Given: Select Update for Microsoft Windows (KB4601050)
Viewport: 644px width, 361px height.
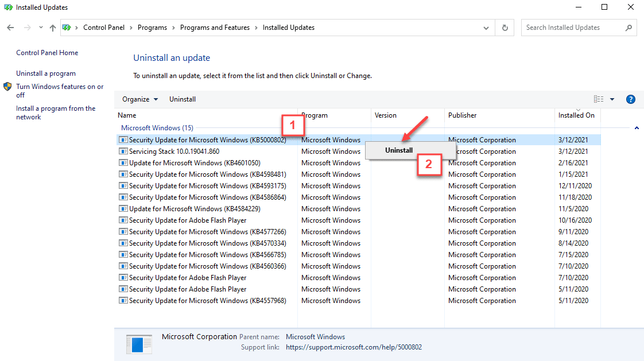Looking at the screenshot, I should (359, 163).
